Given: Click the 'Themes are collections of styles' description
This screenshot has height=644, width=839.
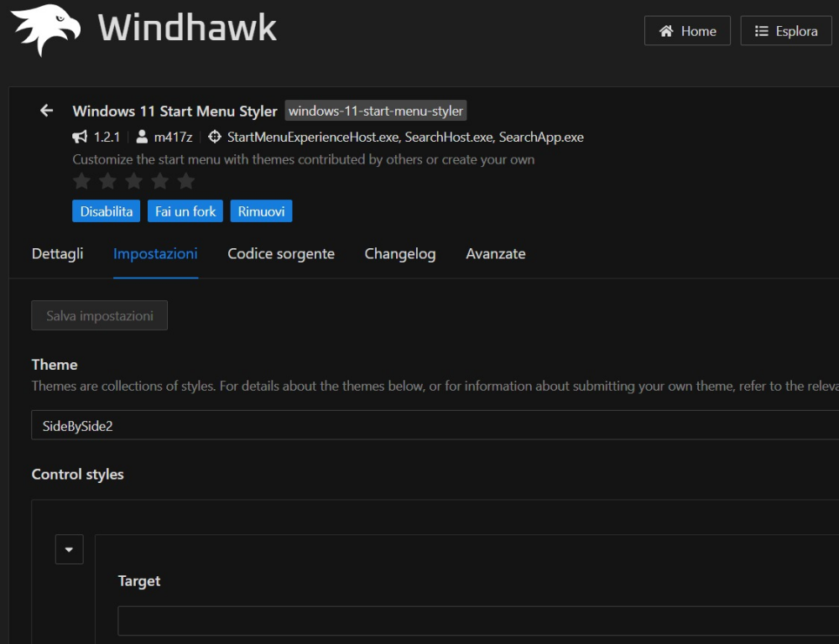Looking at the screenshot, I should pyautogui.click(x=435, y=387).
